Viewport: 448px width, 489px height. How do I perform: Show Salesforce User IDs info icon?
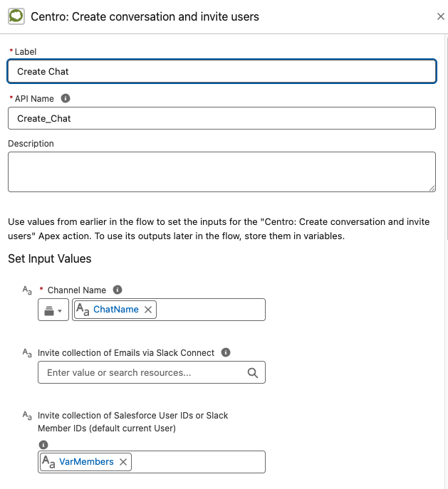point(43,444)
